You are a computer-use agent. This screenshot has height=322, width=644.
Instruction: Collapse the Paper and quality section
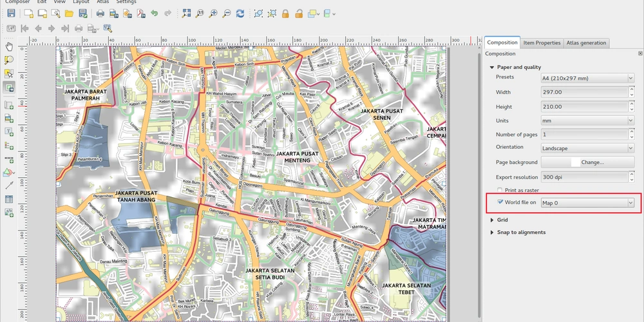point(491,68)
